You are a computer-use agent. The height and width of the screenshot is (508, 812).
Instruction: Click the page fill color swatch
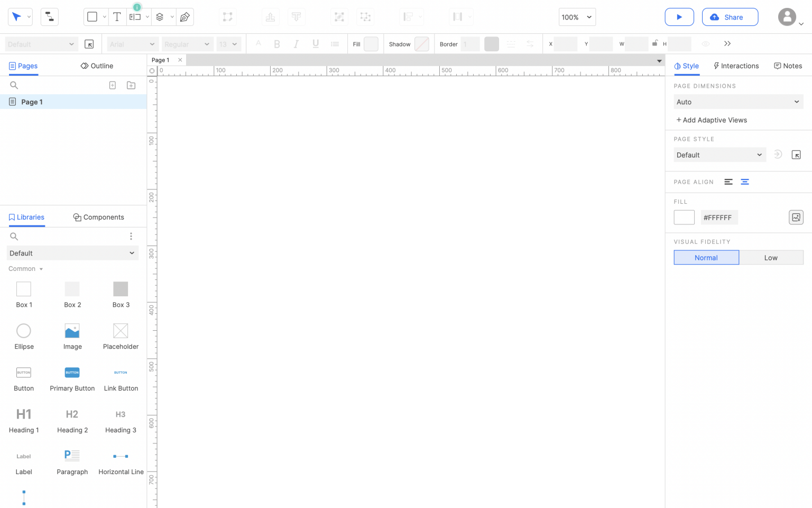pyautogui.click(x=684, y=217)
